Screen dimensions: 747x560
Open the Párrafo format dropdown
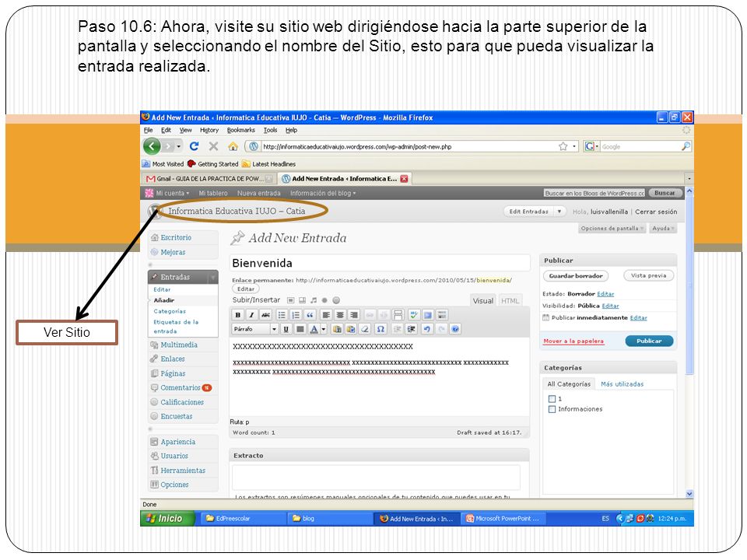[x=255, y=329]
